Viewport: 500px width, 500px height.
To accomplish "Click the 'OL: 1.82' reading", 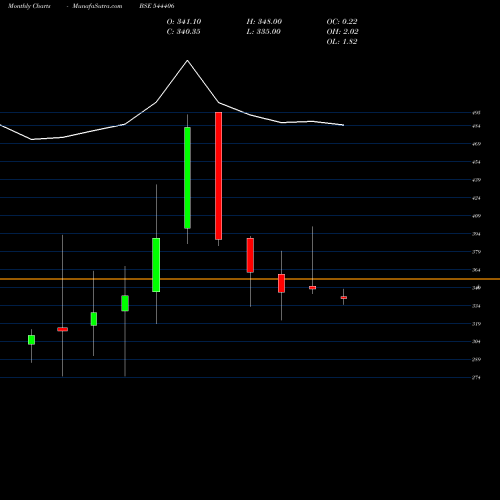I will pyautogui.click(x=342, y=42).
